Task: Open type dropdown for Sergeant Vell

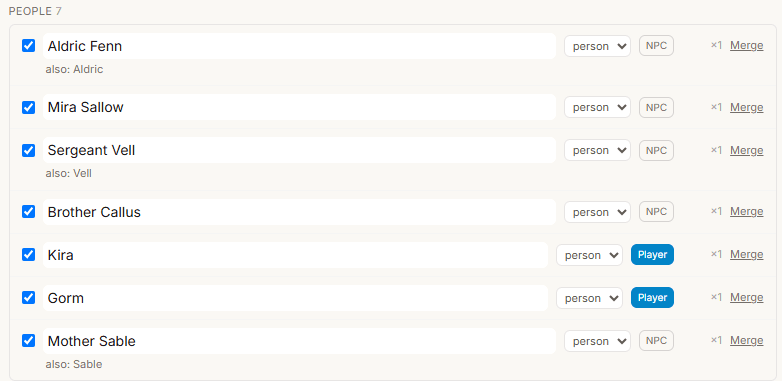Action: click(597, 150)
